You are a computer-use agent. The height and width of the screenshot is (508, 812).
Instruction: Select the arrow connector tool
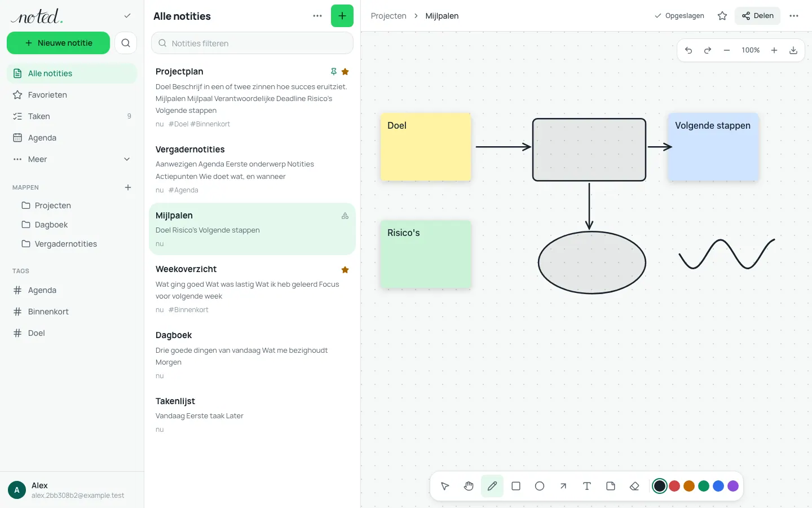click(563, 486)
